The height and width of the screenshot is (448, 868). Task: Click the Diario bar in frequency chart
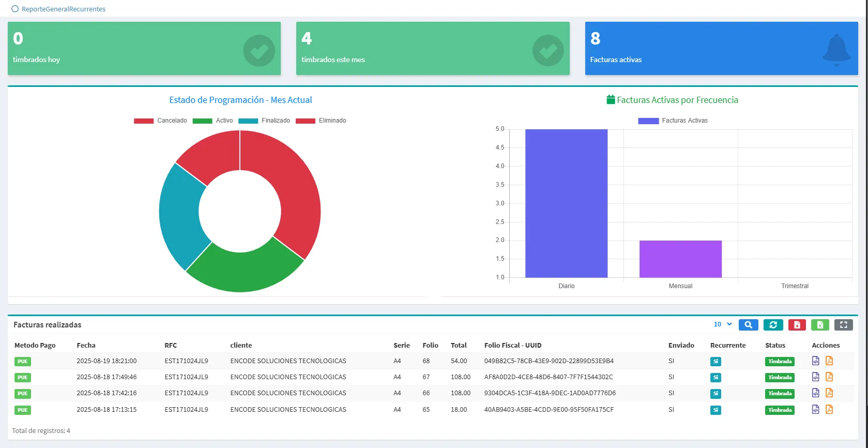coord(566,203)
